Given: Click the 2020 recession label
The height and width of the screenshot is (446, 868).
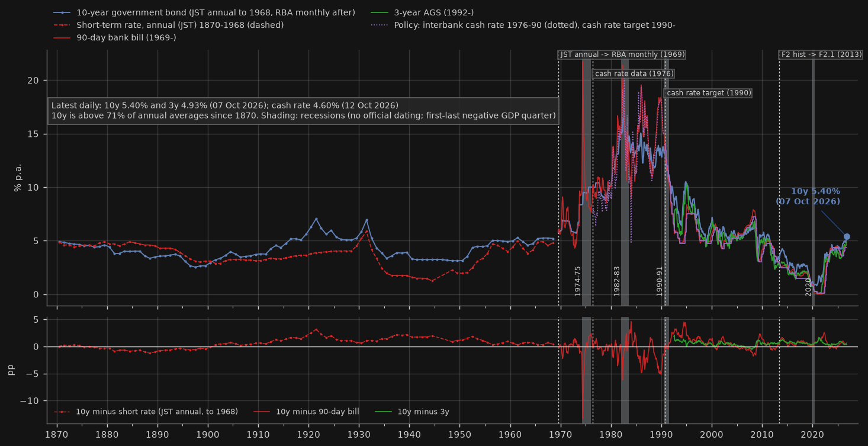Looking at the screenshot, I should [x=808, y=287].
